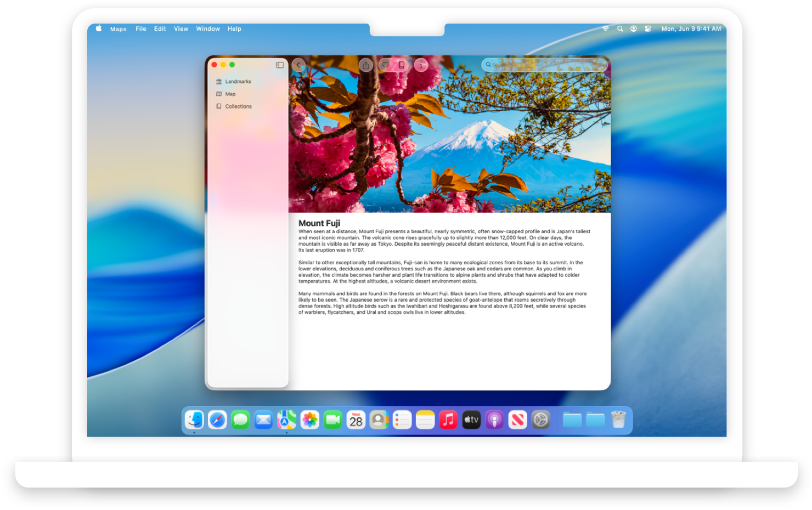This screenshot has width=812, height=510.
Task: Launch Music from the Dock
Action: click(x=448, y=420)
